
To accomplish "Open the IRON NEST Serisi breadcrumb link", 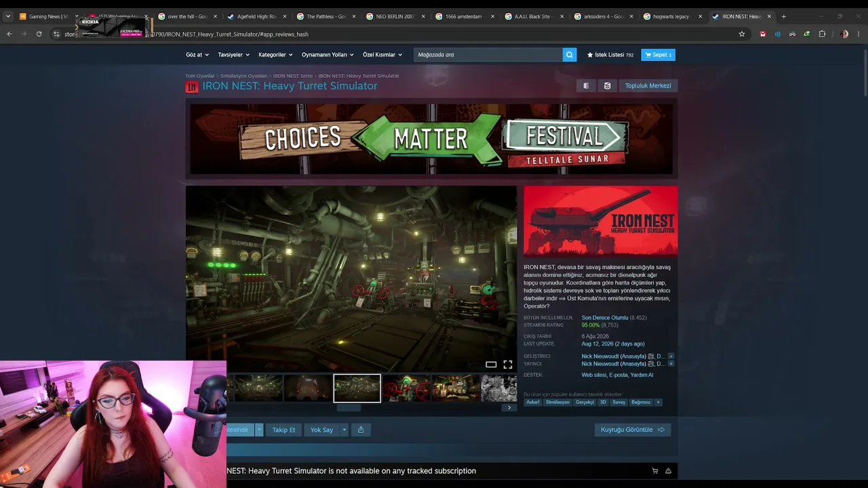I will click(293, 76).
